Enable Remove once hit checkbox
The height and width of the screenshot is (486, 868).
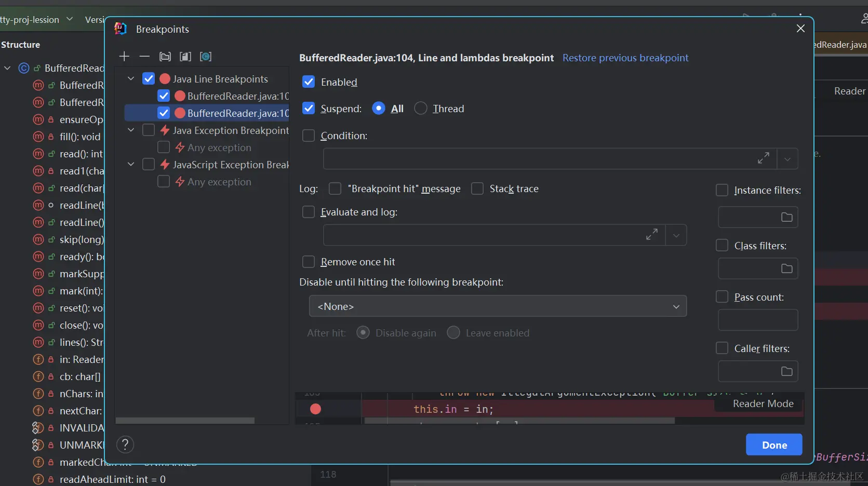click(x=309, y=262)
